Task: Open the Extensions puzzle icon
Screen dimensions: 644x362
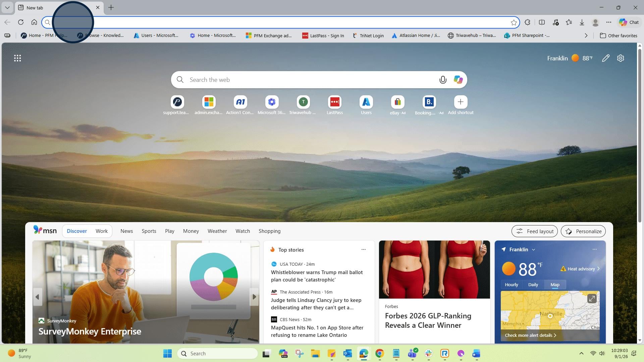Action: 528,22
